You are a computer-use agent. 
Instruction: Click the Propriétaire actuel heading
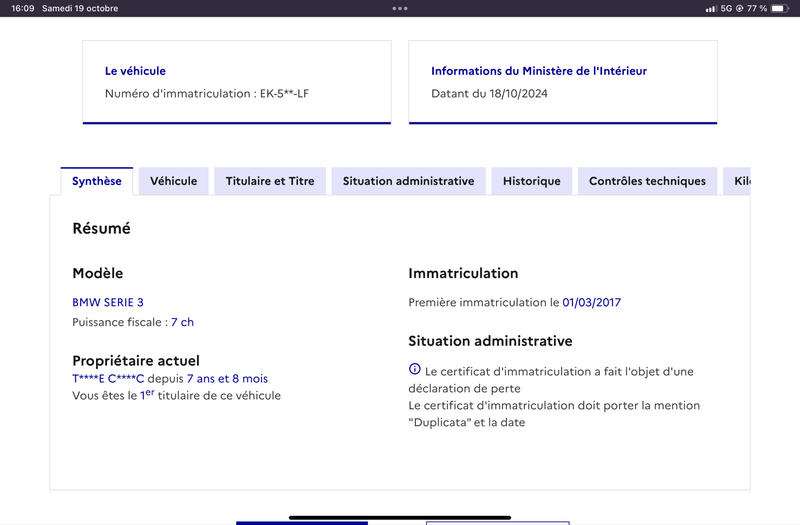136,361
